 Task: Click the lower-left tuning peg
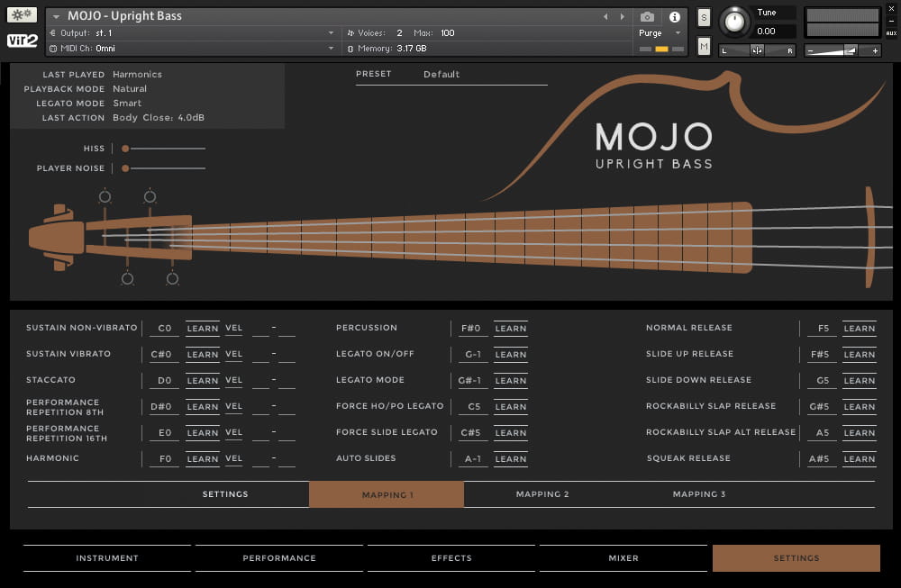127,279
